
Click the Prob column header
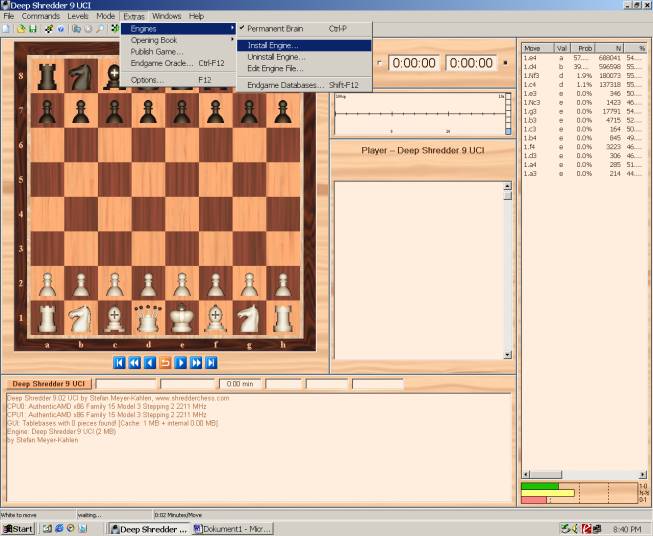point(583,48)
